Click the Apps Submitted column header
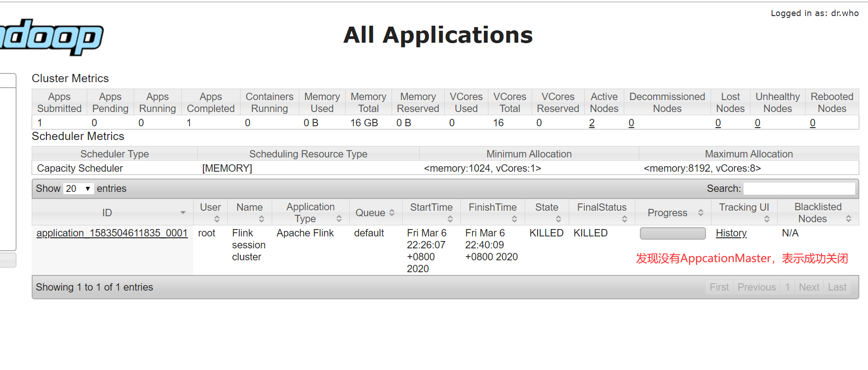Viewport: 868px width, 370px height. [x=59, y=102]
